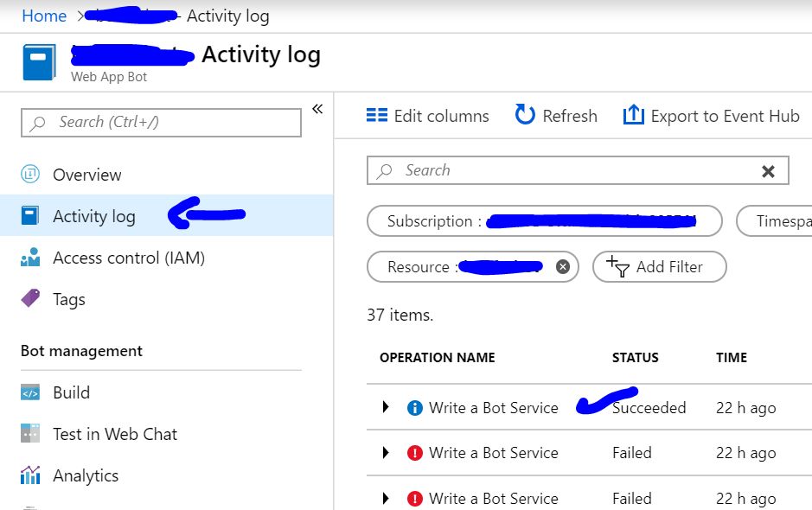Viewport: 812px width, 510px height.
Task: Click the Activity log book icon
Action: (x=30, y=215)
